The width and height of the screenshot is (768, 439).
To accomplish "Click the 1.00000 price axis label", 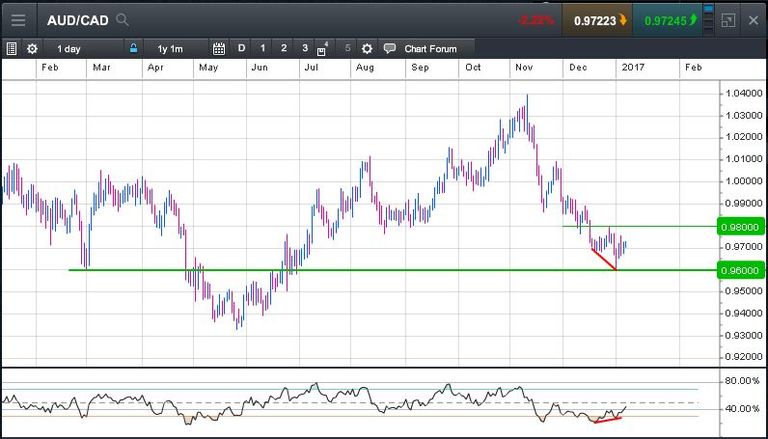I will (x=744, y=181).
